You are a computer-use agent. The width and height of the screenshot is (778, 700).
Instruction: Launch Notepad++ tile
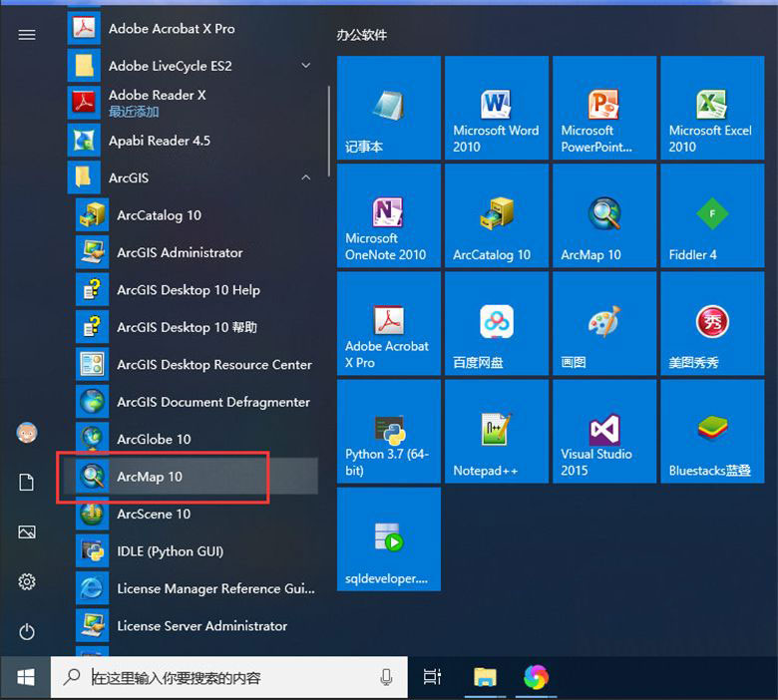point(497,432)
